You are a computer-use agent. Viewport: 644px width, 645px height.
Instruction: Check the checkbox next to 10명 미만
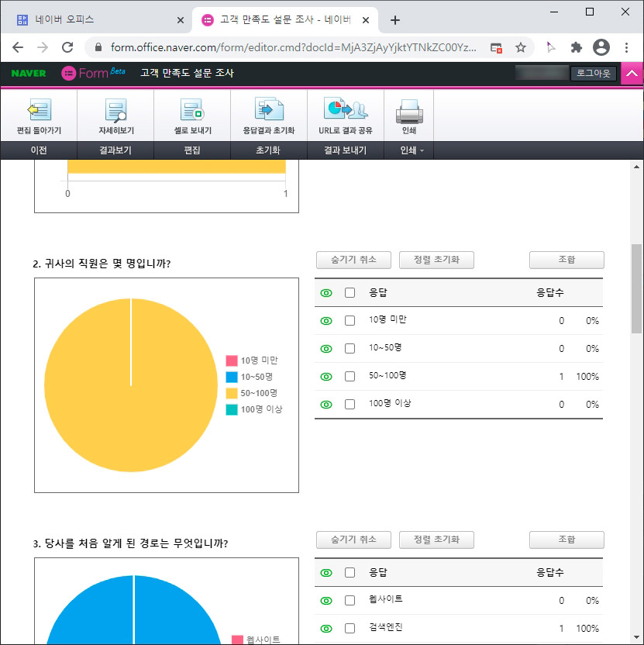click(350, 320)
